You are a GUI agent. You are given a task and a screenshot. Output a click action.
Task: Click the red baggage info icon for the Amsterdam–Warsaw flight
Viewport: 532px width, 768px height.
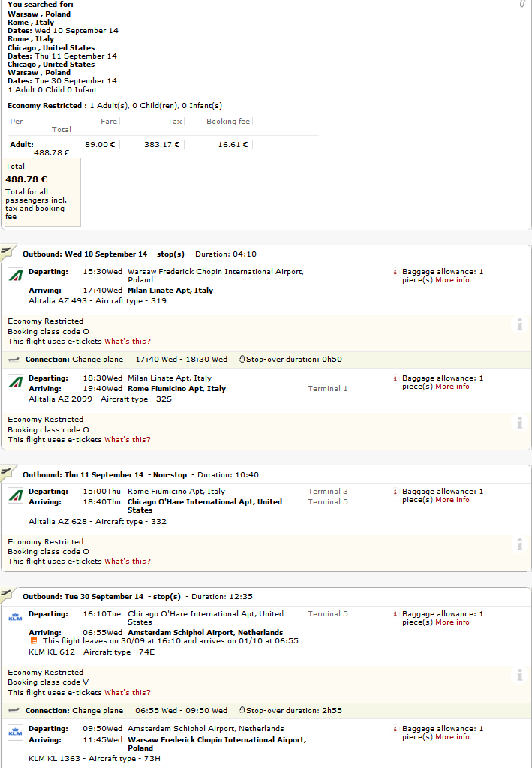point(395,729)
